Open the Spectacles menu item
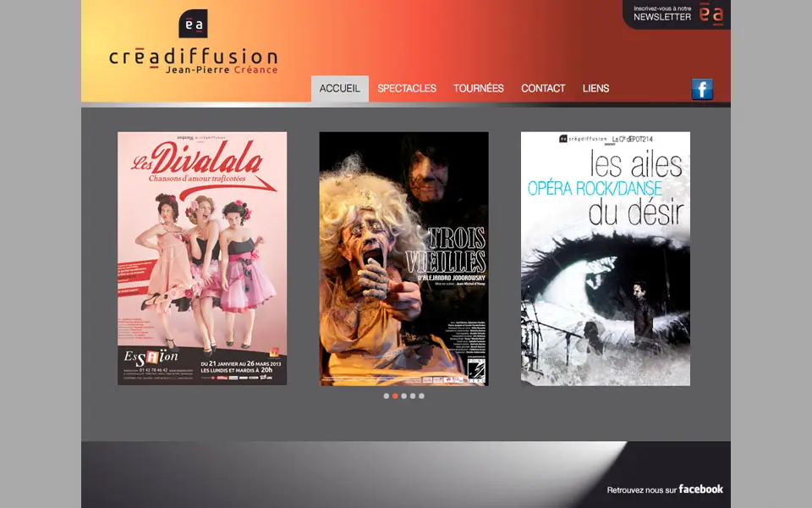 point(407,89)
